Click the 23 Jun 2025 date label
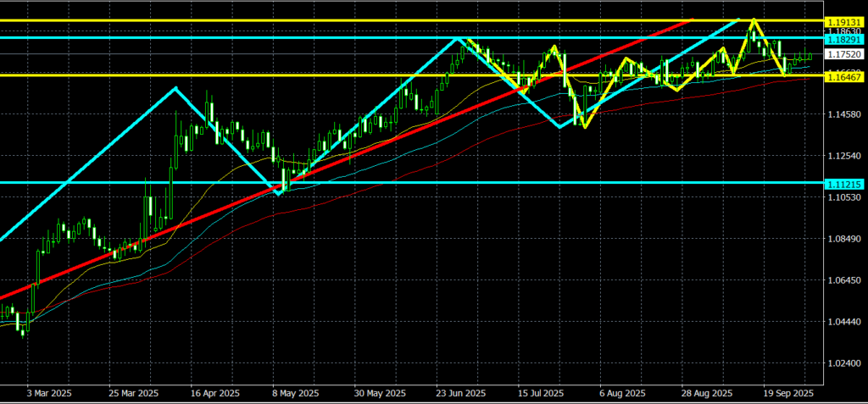This screenshot has width=868, height=404. pyautogui.click(x=462, y=394)
